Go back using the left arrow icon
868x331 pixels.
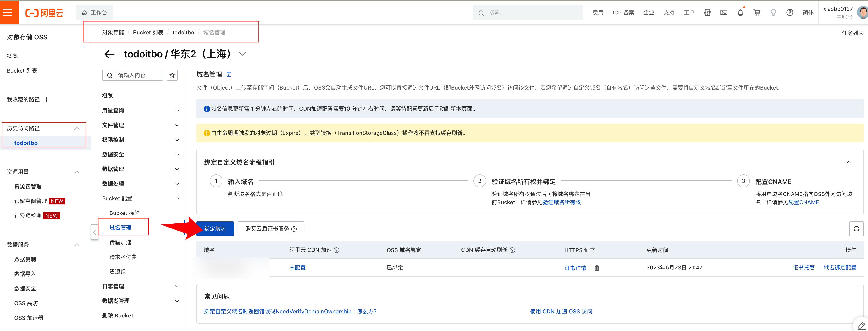[x=109, y=54]
